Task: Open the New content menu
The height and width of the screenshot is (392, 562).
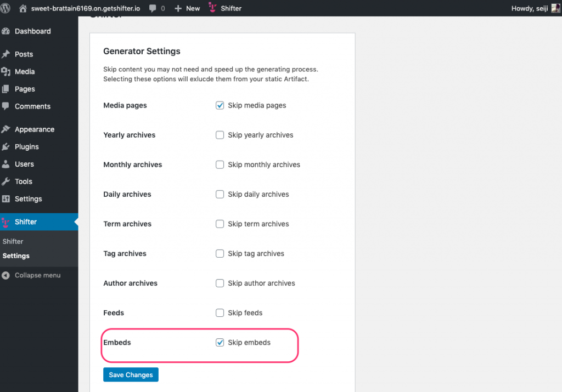Action: [187, 8]
